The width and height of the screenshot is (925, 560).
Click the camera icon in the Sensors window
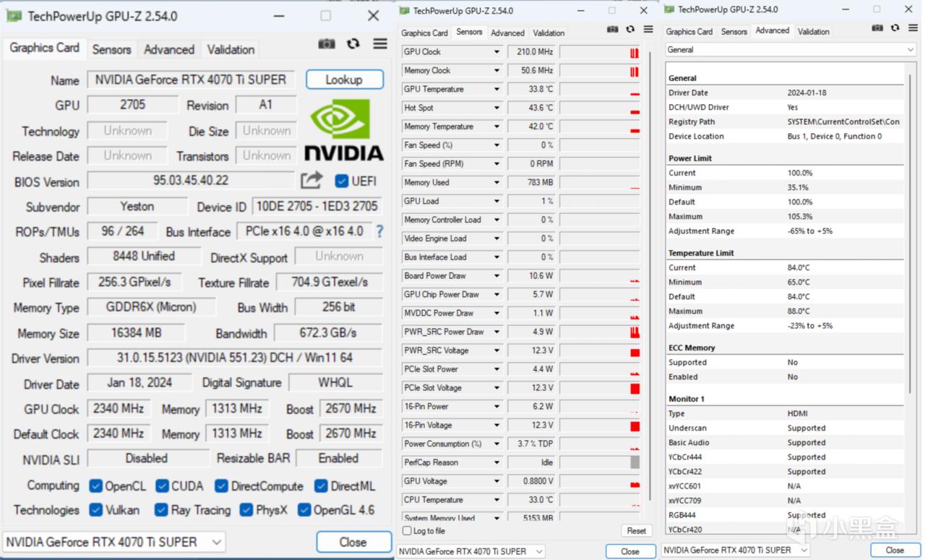[613, 30]
